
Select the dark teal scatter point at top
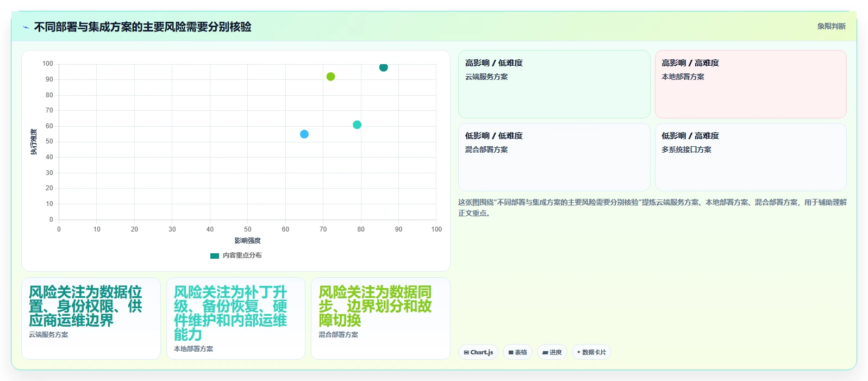[x=383, y=67]
